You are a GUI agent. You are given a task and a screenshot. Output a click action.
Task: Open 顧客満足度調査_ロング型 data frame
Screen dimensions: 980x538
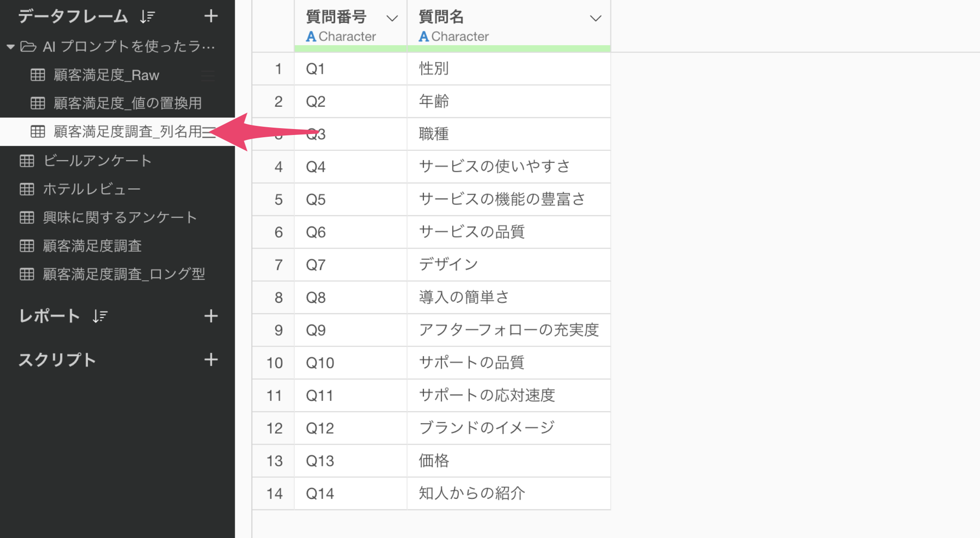pyautogui.click(x=124, y=274)
